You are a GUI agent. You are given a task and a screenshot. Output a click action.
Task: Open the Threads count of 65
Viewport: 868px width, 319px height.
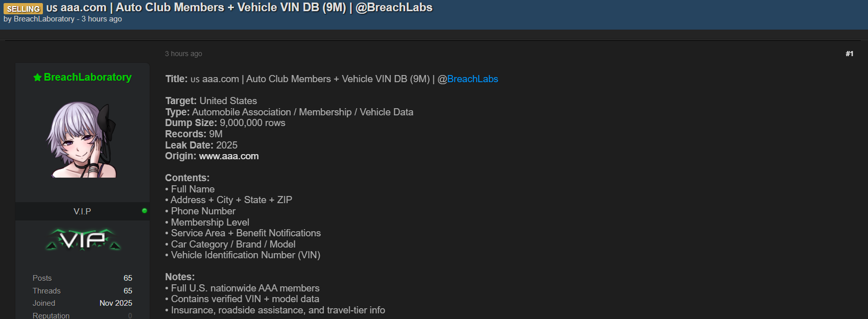128,291
